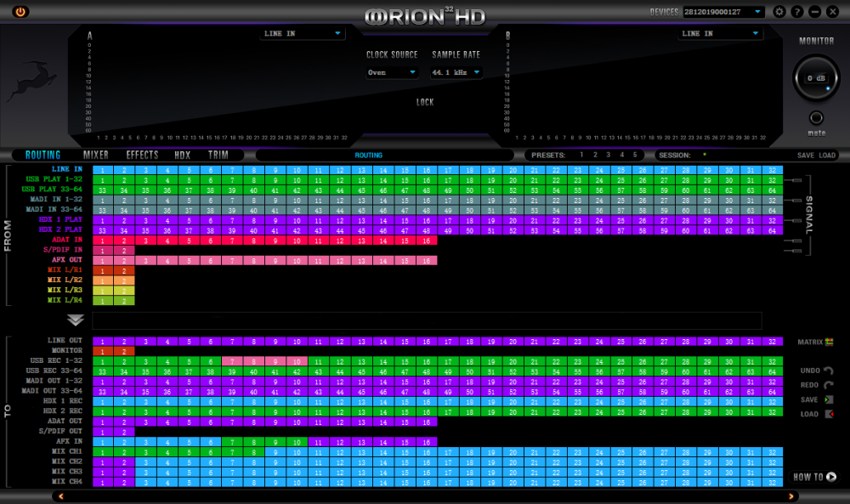
Task: Click the orange power button
Action: click(20, 11)
